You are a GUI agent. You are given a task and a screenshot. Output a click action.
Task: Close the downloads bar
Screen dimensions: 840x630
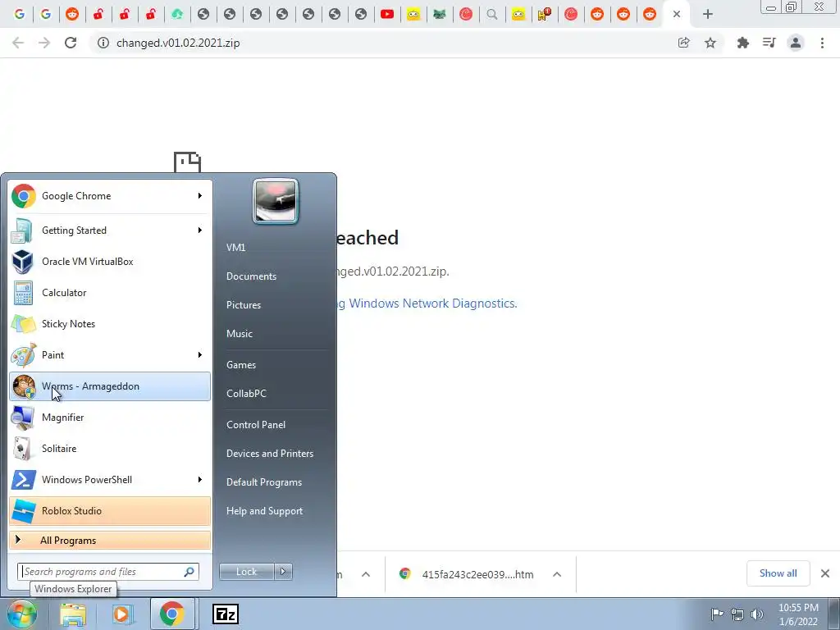pos(825,573)
